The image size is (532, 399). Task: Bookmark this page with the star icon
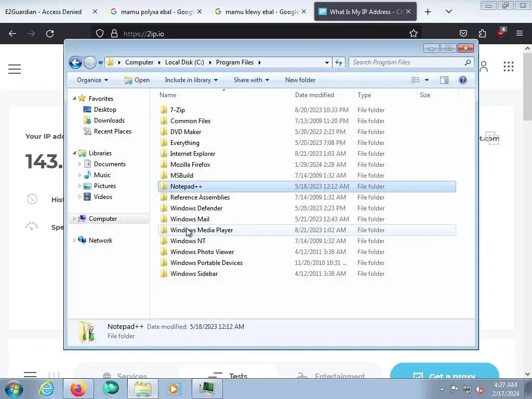click(413, 34)
